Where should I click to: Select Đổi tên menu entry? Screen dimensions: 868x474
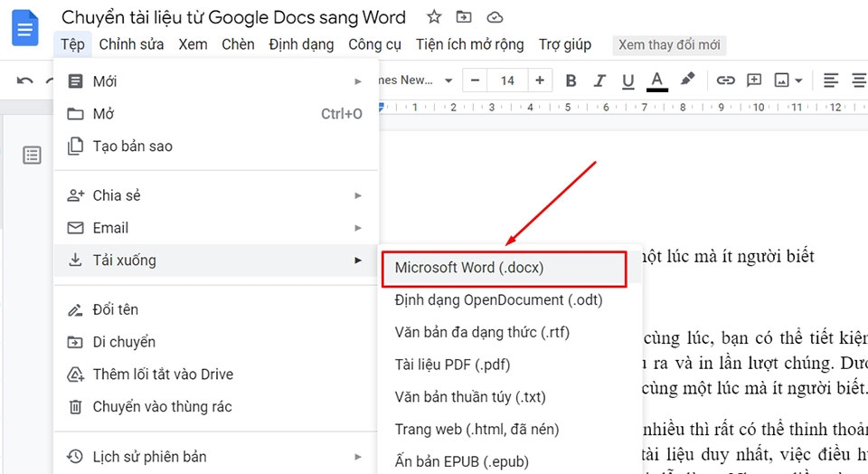tap(216, 309)
